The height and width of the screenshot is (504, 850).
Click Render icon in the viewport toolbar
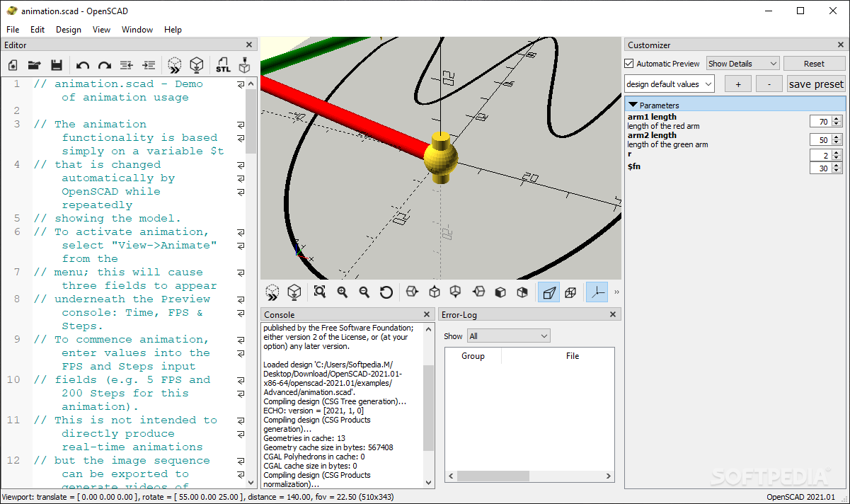[294, 292]
